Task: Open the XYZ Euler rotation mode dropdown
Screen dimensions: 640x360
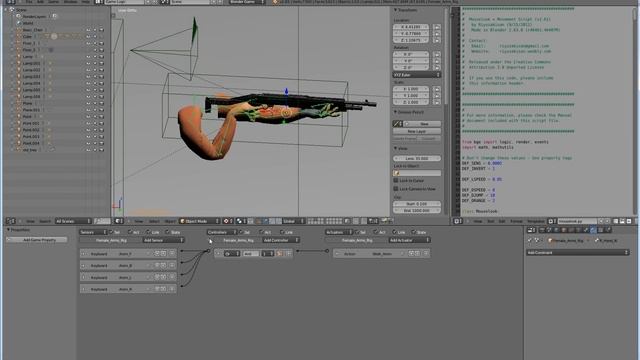Action: pyautogui.click(x=417, y=75)
